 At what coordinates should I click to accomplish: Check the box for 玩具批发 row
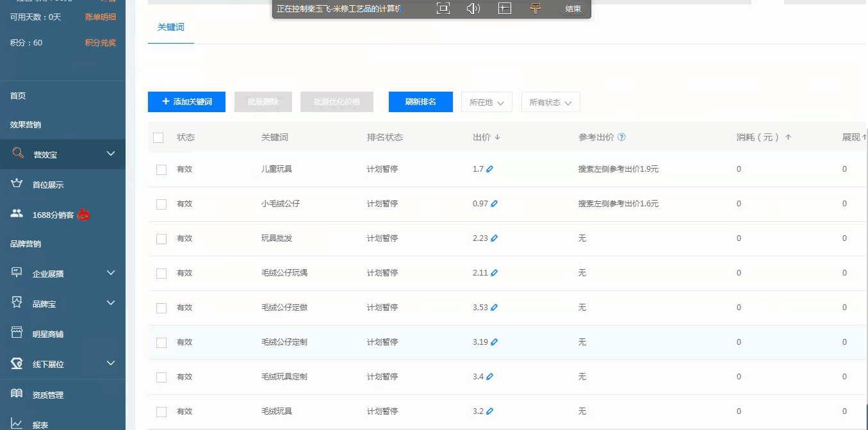point(161,239)
